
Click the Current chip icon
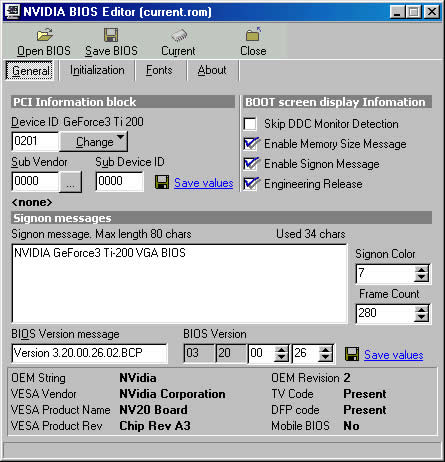pos(179,35)
